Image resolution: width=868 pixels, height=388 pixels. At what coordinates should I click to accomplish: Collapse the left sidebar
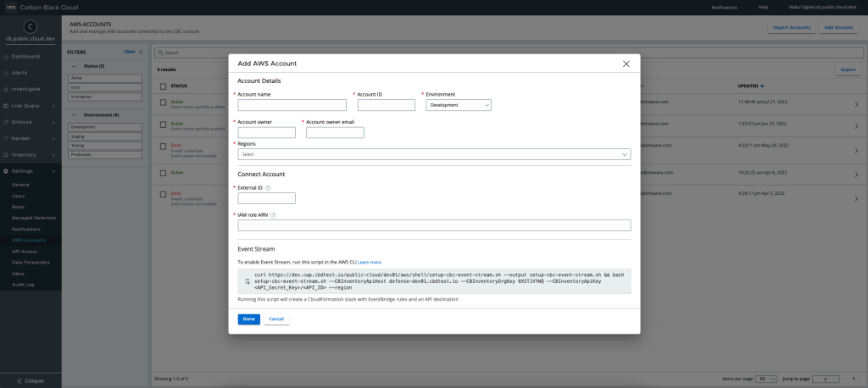(x=30, y=380)
